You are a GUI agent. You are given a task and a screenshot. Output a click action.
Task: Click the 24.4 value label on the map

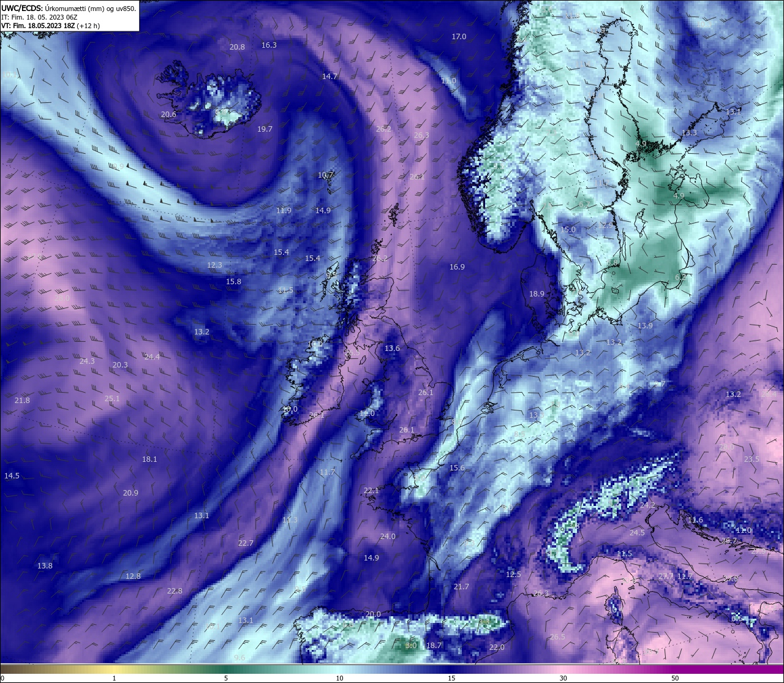[x=152, y=357]
